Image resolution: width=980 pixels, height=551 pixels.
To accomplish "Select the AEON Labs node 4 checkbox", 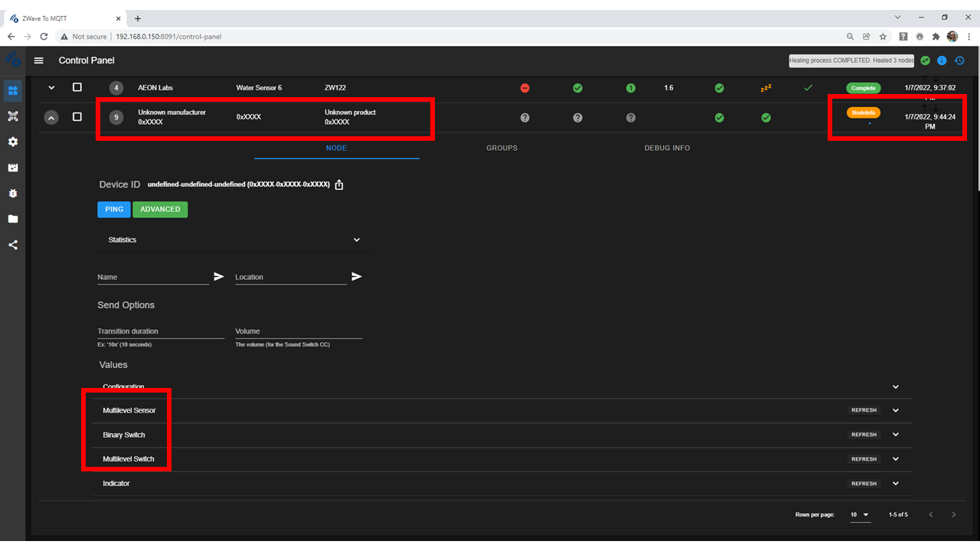I will (77, 88).
